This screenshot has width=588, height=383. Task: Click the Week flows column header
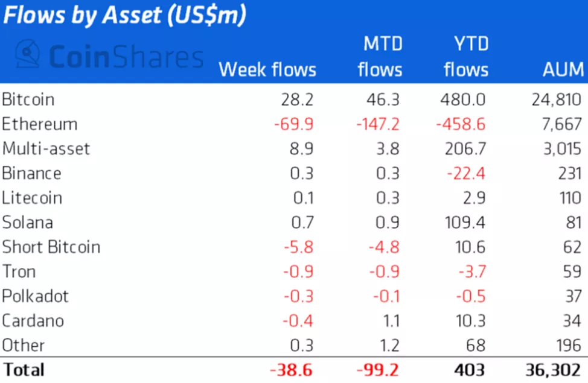[267, 69]
